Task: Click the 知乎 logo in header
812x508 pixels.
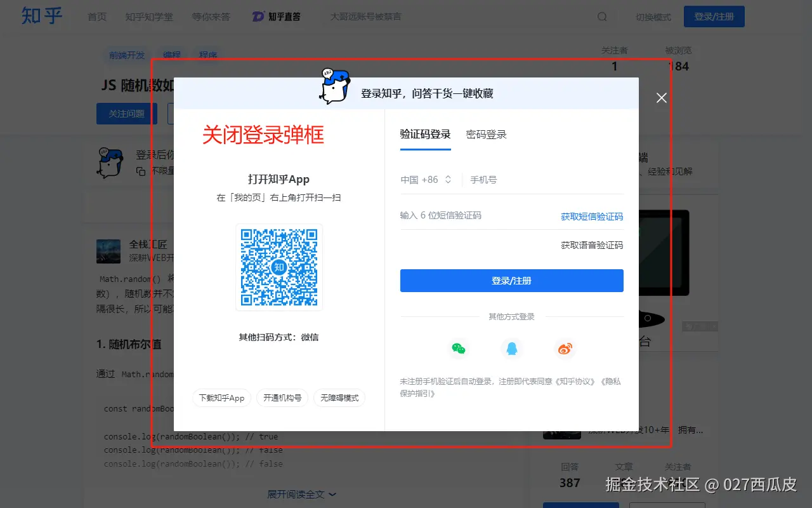Action: [x=42, y=16]
